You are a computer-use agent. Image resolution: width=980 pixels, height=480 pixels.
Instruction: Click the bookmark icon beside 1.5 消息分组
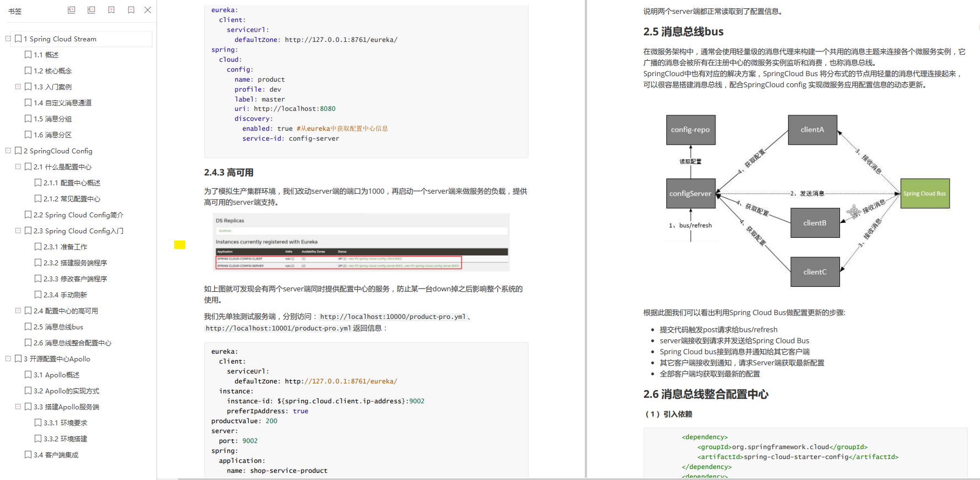pos(28,119)
